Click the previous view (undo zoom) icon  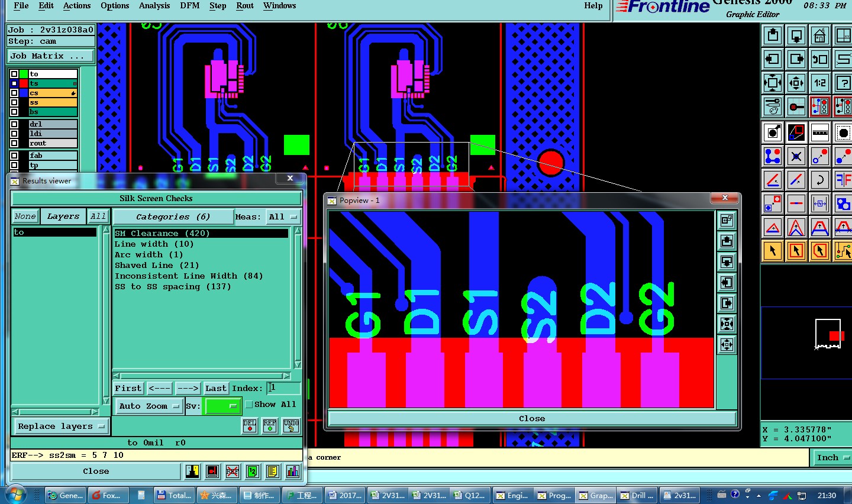tap(820, 59)
